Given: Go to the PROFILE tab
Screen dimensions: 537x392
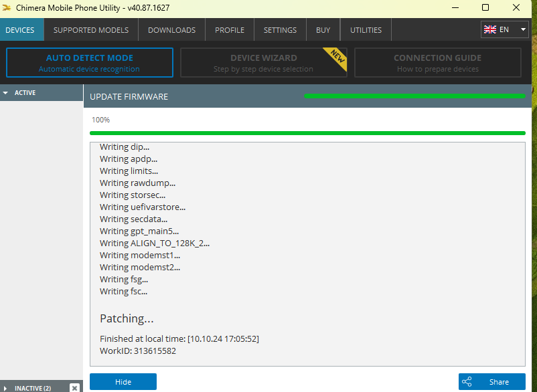Looking at the screenshot, I should (230, 30).
